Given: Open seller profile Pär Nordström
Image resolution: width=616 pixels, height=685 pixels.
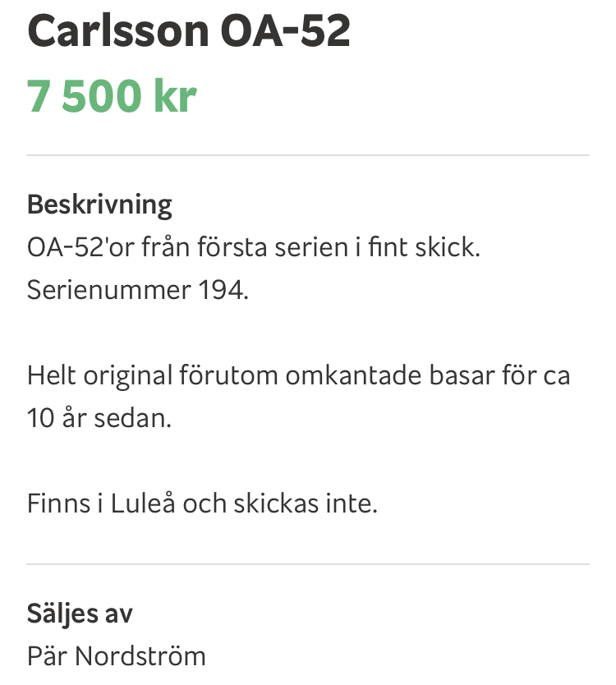Looking at the screenshot, I should 116,655.
